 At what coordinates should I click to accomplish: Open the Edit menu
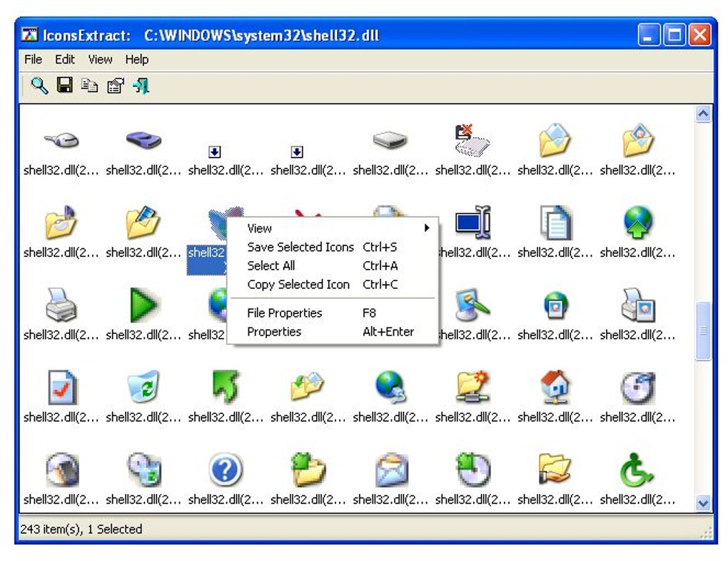tap(64, 59)
